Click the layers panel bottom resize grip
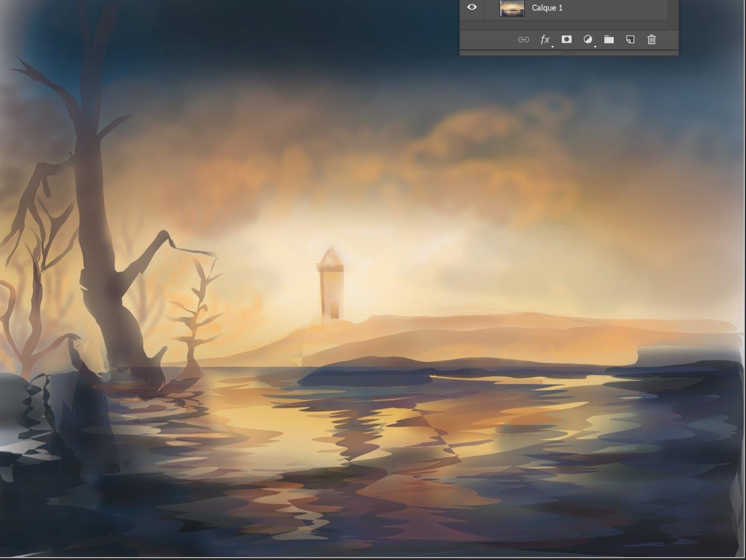 [x=569, y=52]
